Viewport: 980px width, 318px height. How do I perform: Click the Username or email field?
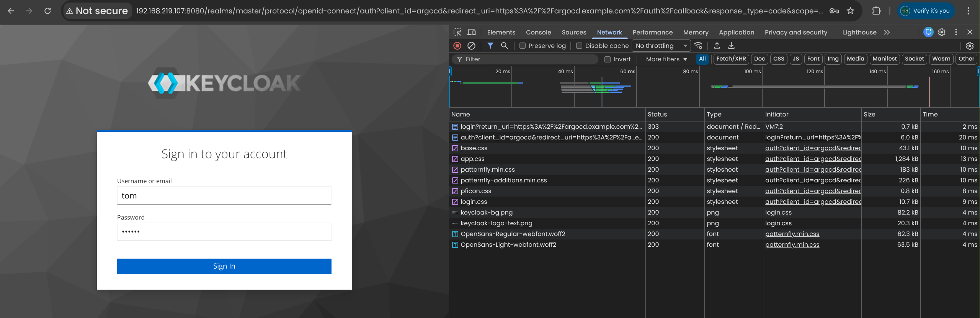click(x=224, y=195)
